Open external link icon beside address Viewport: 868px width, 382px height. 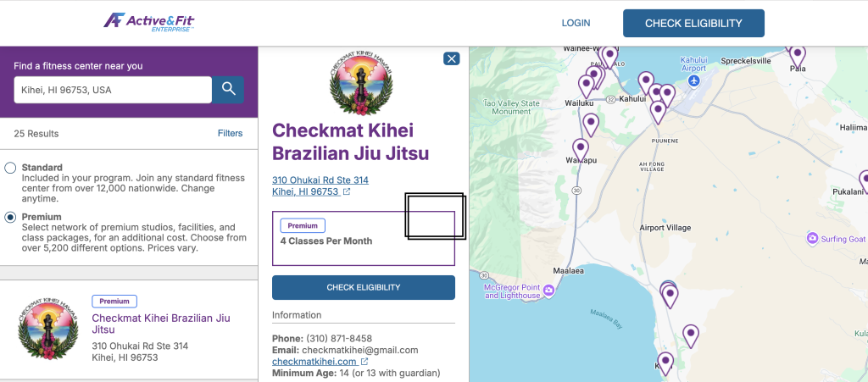[347, 192]
